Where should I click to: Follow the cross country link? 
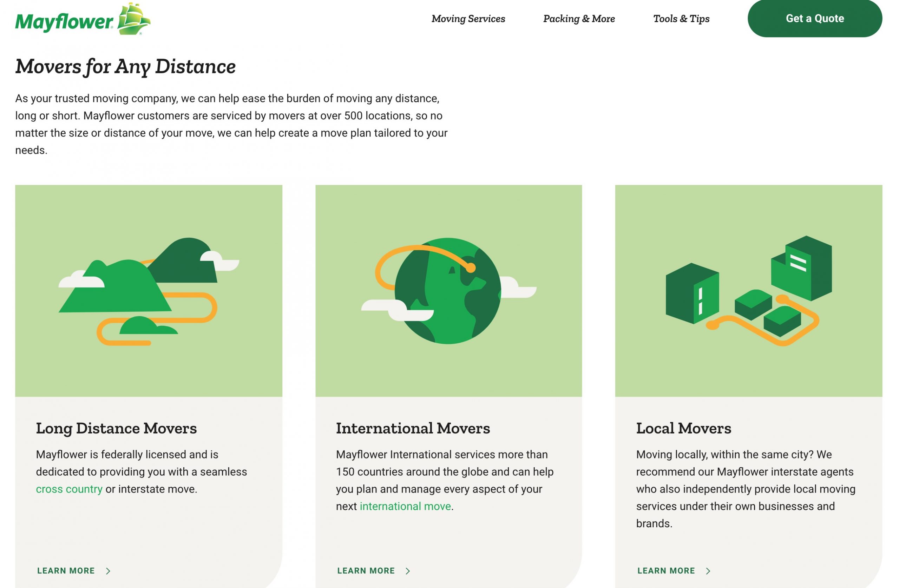point(69,489)
